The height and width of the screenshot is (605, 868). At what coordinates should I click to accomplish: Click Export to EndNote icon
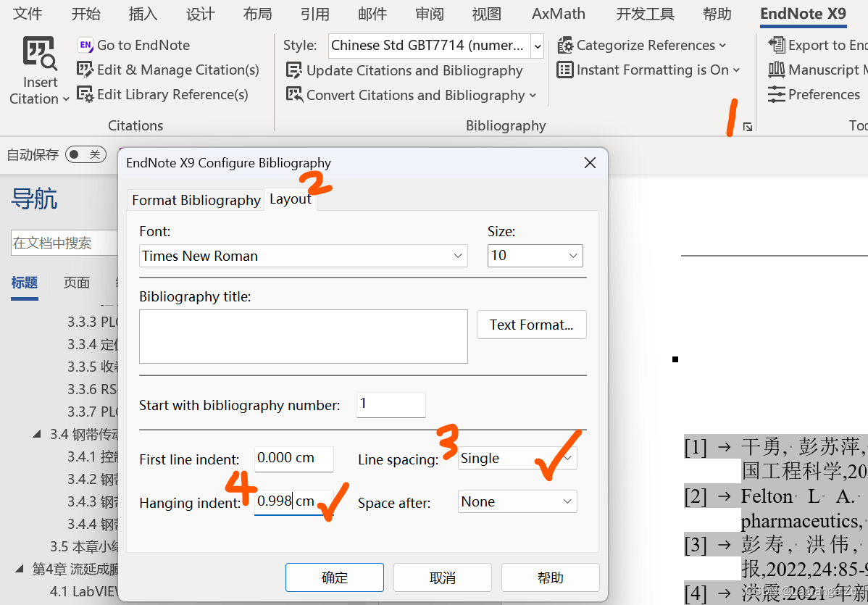point(777,45)
